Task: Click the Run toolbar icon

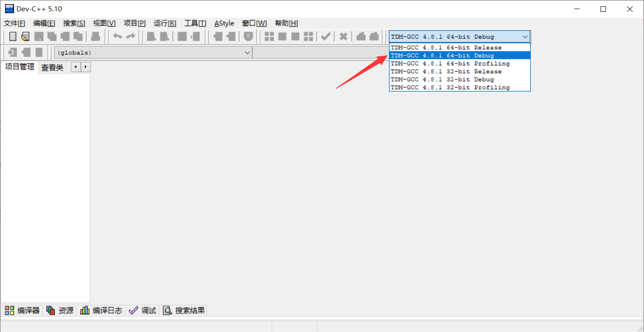Action: (x=282, y=37)
